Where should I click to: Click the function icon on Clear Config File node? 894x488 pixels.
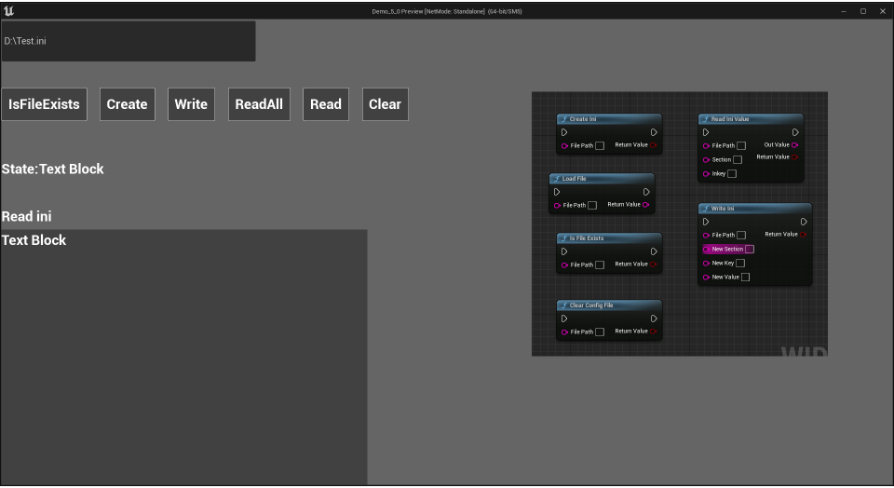pyautogui.click(x=564, y=306)
